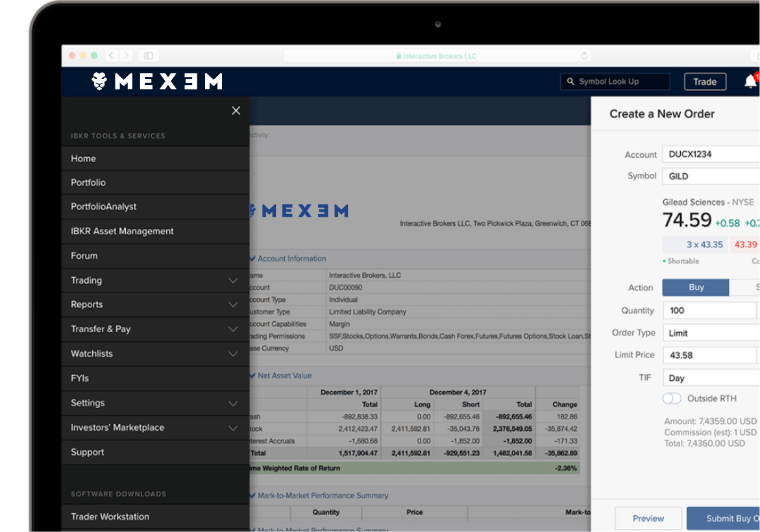This screenshot has height=532, width=760.
Task: Reload the page with the refresh icon
Action: click(x=583, y=56)
